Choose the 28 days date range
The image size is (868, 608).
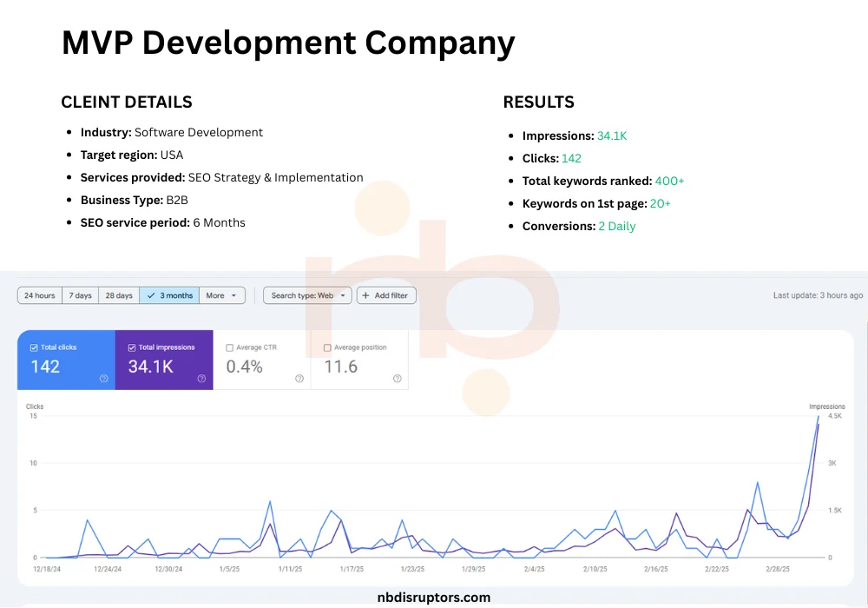click(x=119, y=295)
